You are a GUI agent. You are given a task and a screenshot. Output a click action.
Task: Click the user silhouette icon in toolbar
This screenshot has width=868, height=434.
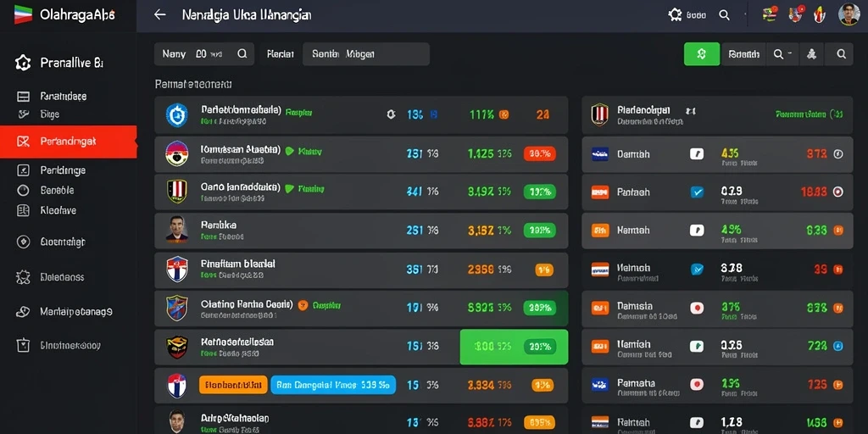811,54
